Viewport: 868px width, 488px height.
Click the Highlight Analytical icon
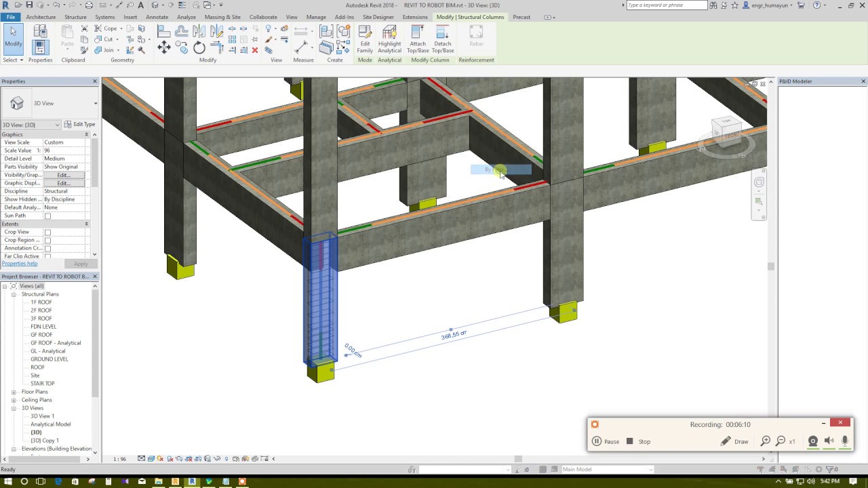389,39
